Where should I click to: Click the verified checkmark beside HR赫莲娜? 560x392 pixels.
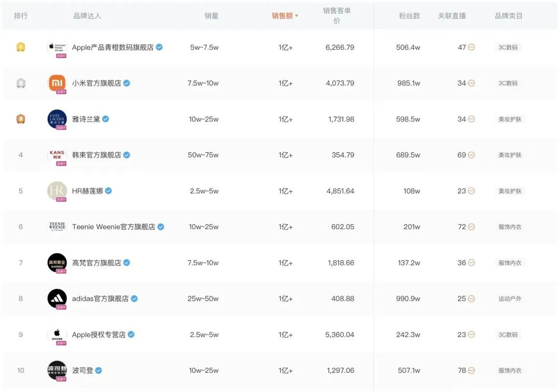107,190
